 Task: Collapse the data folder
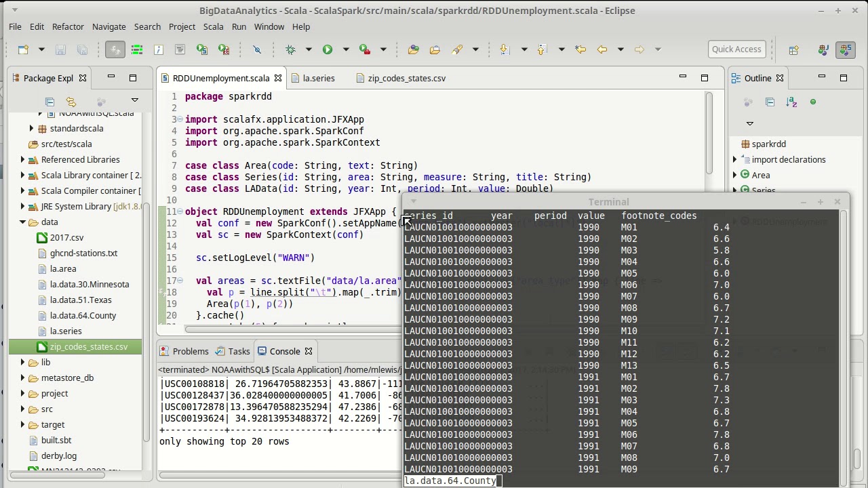coord(23,222)
